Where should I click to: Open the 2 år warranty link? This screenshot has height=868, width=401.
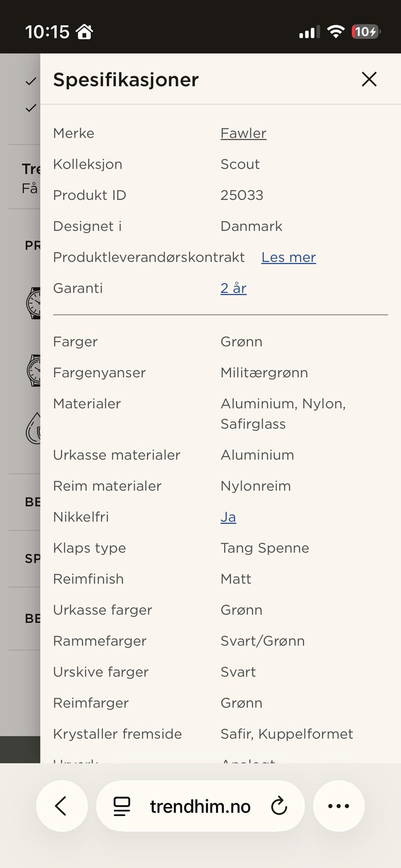pos(233,288)
